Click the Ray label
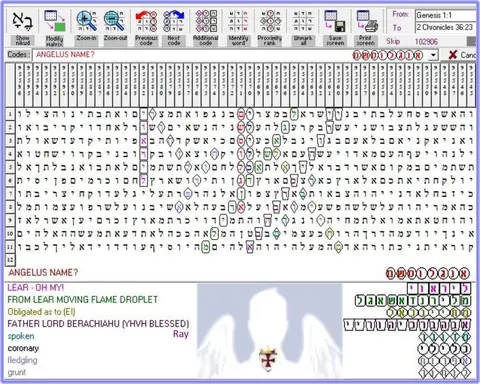480x384 pixels. (x=181, y=334)
